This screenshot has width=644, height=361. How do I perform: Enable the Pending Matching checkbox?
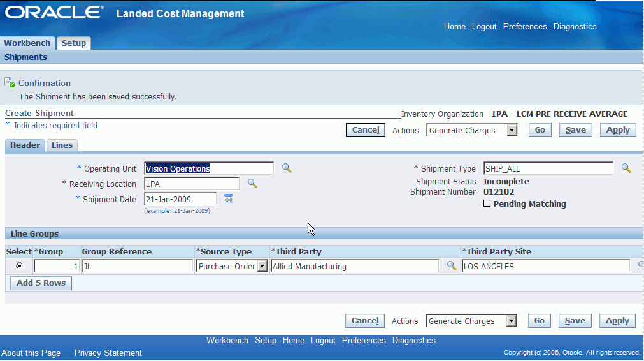[487, 203]
